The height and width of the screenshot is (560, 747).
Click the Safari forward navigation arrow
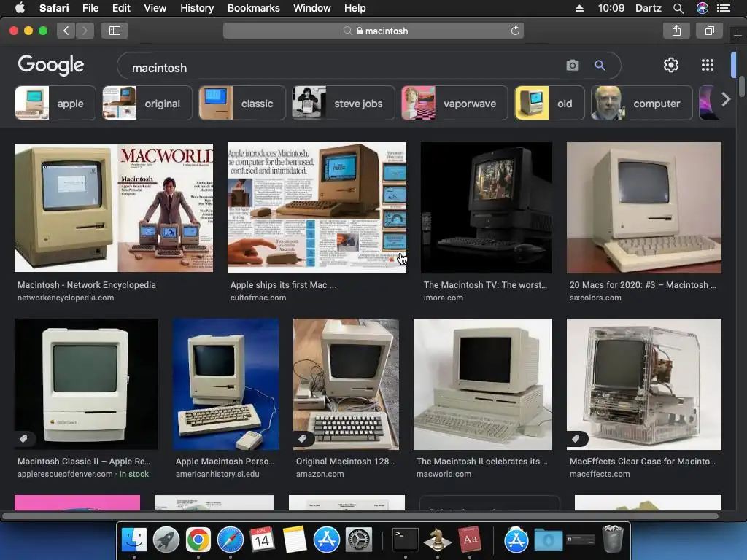[x=85, y=31]
